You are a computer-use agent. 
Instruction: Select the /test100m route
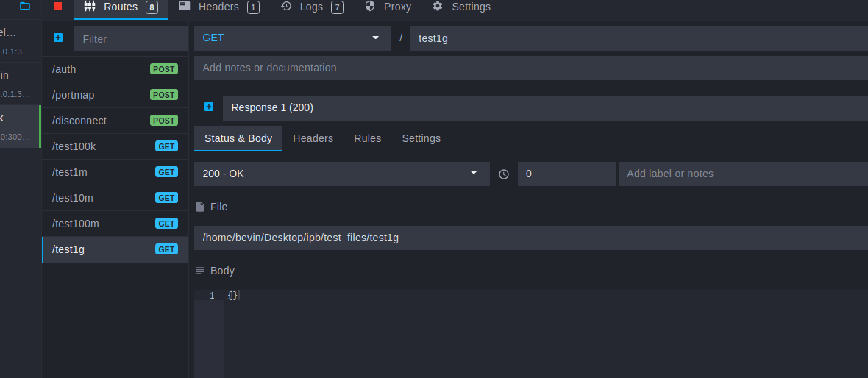[115, 224]
